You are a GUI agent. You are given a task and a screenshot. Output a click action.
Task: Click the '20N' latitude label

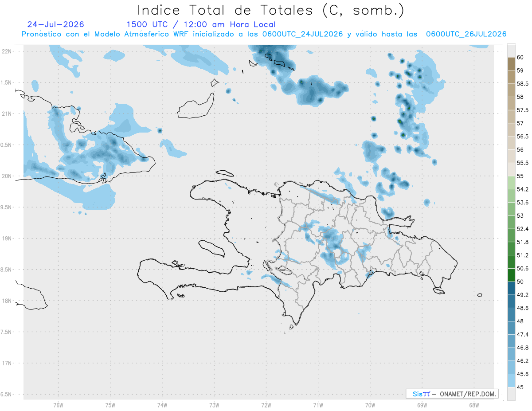(x=8, y=176)
